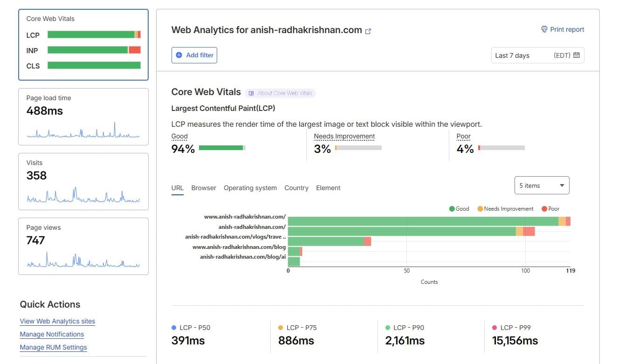Click the 358 visits value
The height and width of the screenshot is (364, 625).
click(37, 176)
